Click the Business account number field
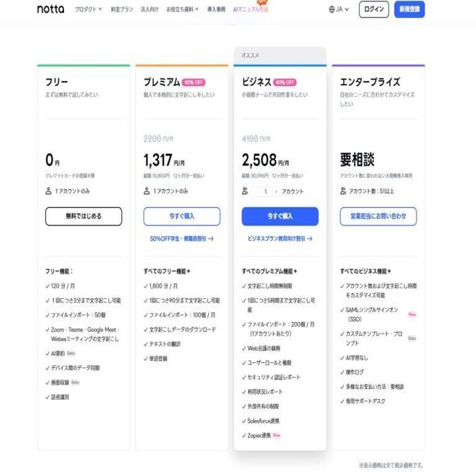This screenshot has height=476, width=476. [265, 192]
